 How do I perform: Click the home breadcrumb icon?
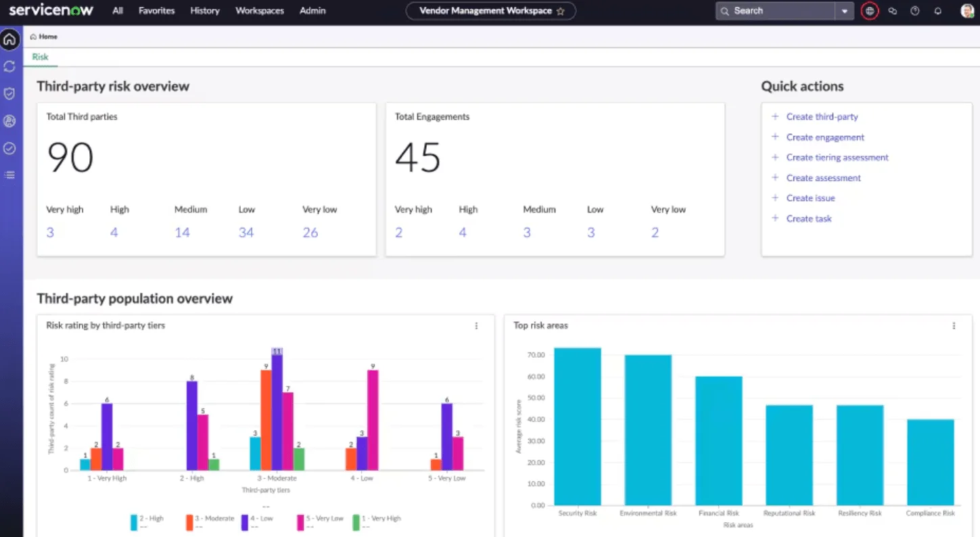[x=33, y=37]
